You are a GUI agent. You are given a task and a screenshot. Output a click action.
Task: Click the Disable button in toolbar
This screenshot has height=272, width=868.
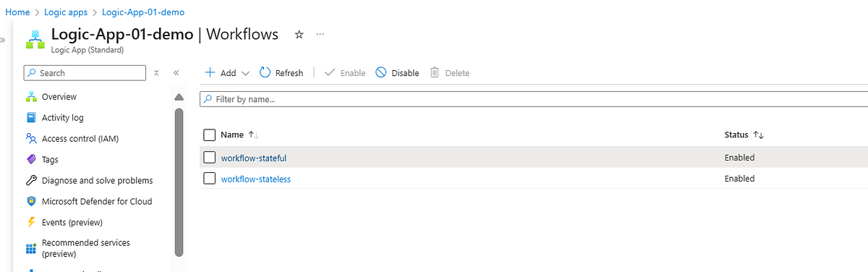(x=397, y=73)
